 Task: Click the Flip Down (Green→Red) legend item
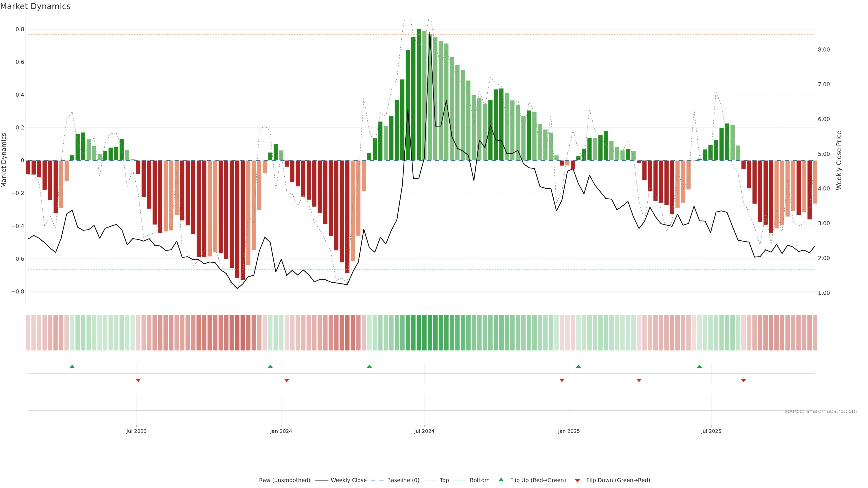pos(618,480)
